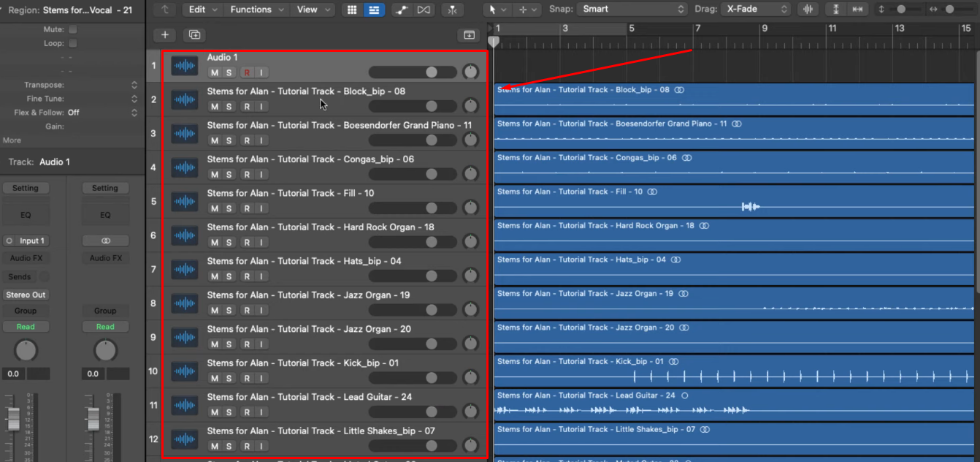Click the pan knob on Jazz Organ - 19 track
980x462 pixels.
click(471, 310)
